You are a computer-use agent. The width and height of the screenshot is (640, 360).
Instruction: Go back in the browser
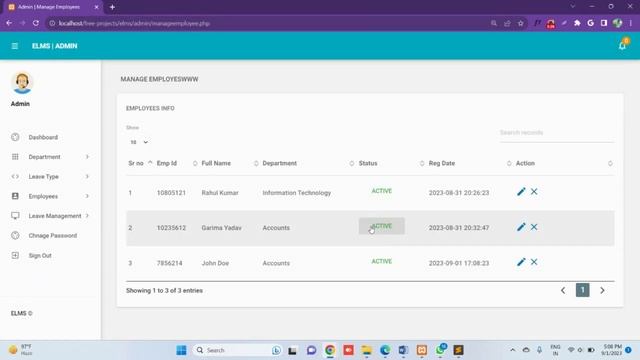9,23
